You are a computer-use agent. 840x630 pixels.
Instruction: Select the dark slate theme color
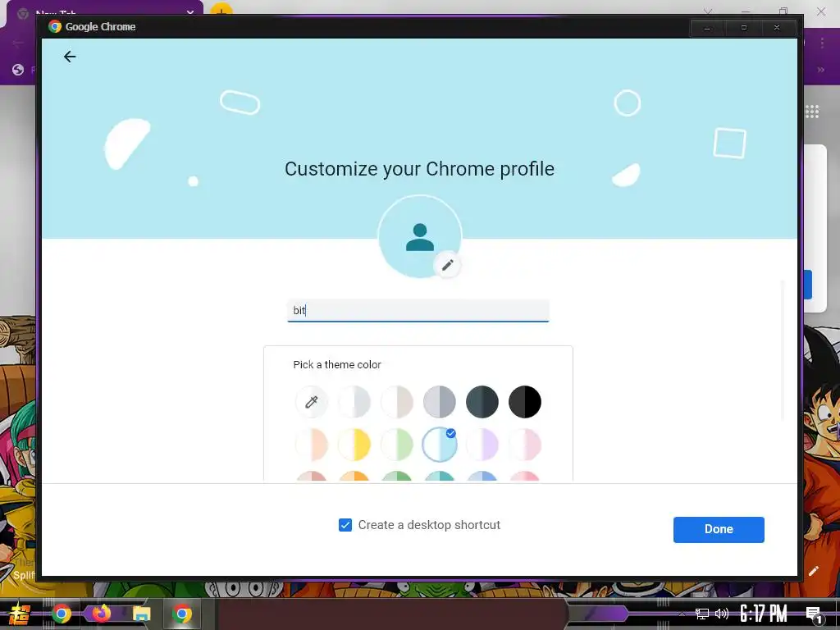click(482, 402)
